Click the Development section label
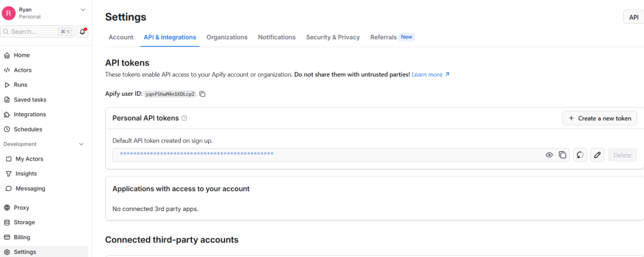Screen dimensions: 644x257 point(19,144)
